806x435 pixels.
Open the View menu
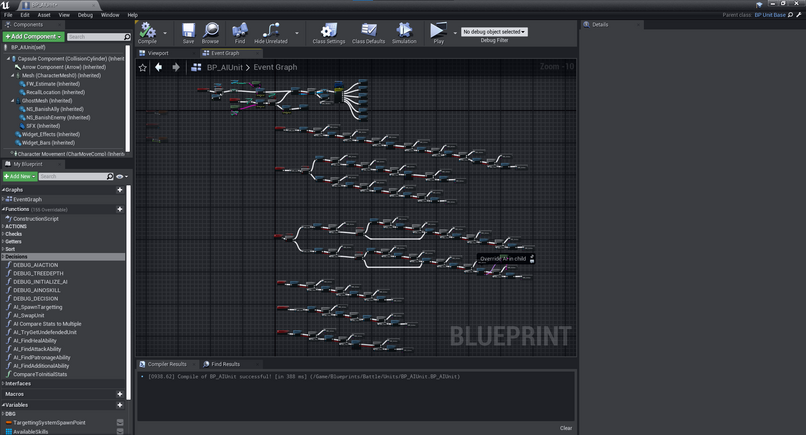(64, 15)
